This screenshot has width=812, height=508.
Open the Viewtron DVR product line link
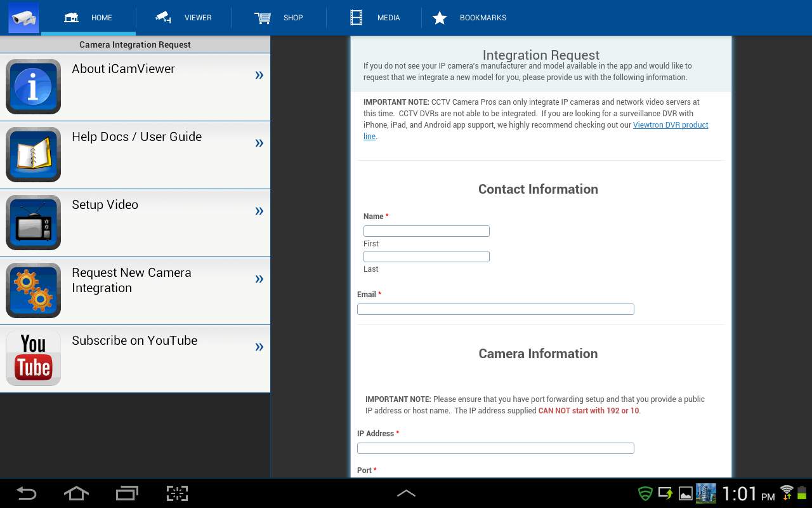670,124
